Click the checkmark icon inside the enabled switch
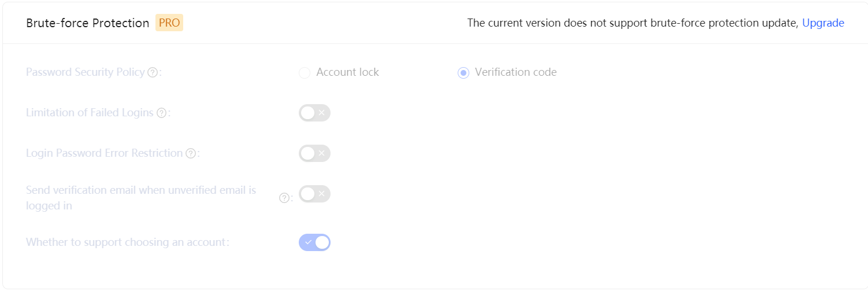The width and height of the screenshot is (868, 291). (308, 242)
